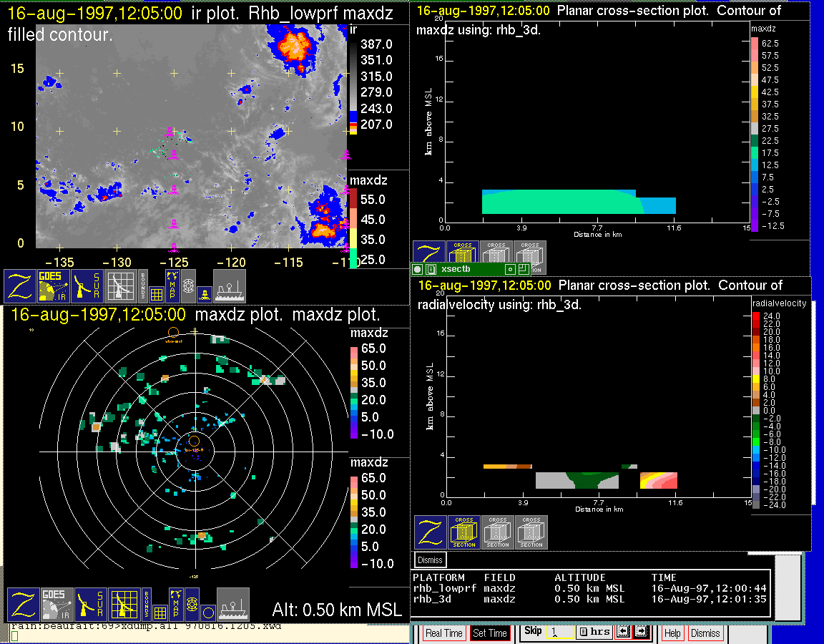This screenshot has width=824, height=644.
Task: Click the GOES IR satellite icon in top toolbar
Action: [x=54, y=286]
